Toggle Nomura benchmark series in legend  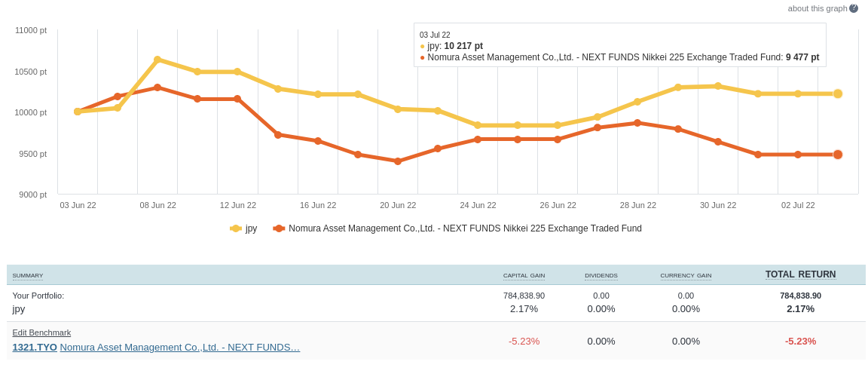(465, 228)
